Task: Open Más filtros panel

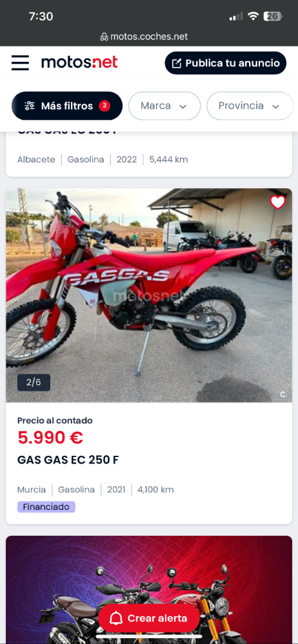Action: pyautogui.click(x=67, y=106)
